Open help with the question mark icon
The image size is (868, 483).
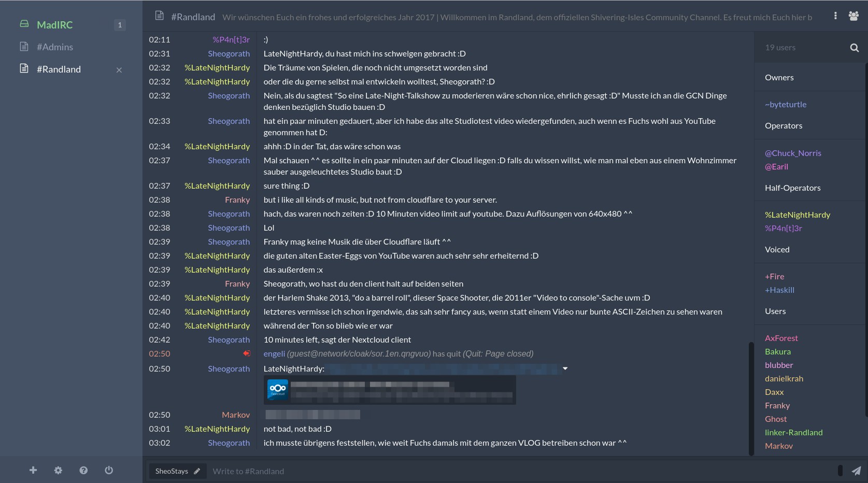tap(83, 470)
